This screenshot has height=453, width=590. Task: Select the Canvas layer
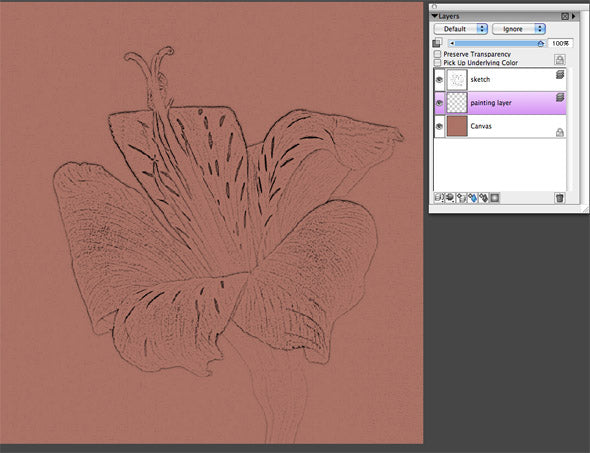[500, 126]
